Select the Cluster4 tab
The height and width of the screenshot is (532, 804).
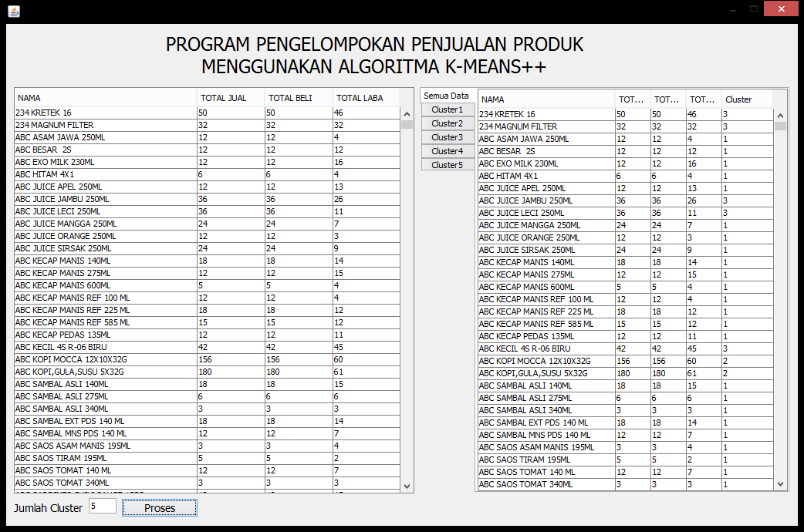click(448, 151)
